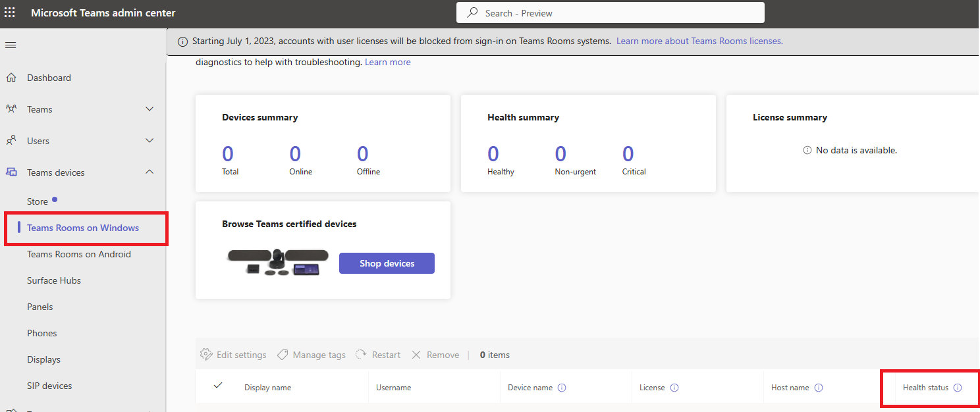980x412 pixels.
Task: Expand the Teams menu chevron
Action: 150,109
